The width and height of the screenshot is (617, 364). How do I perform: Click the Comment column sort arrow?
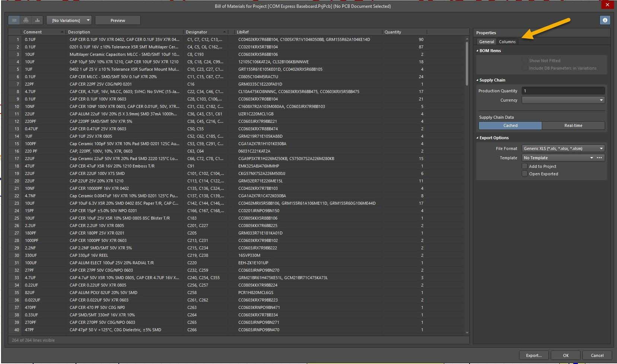click(62, 32)
